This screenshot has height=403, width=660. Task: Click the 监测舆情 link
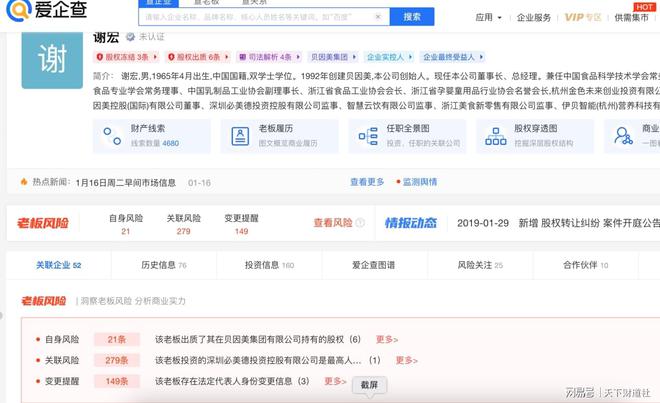(420, 182)
